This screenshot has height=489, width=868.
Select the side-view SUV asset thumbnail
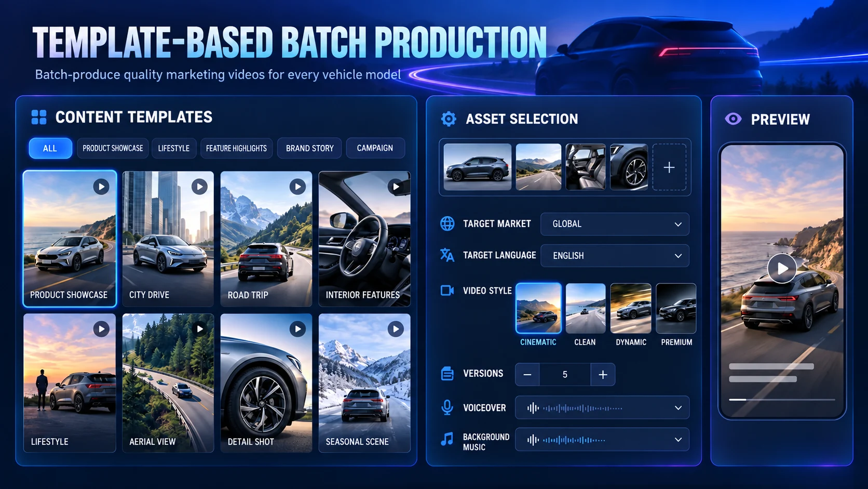(478, 167)
